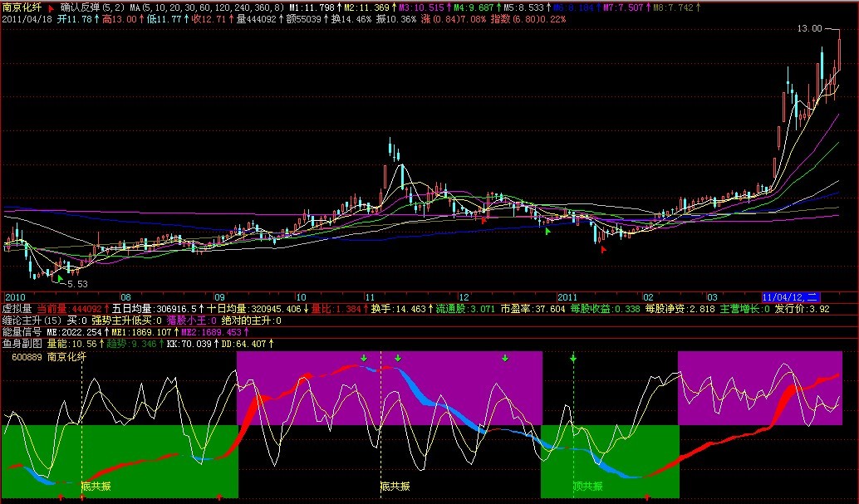
Task: Click the green arrow above the 顶共振 green zone
Action: point(572,359)
